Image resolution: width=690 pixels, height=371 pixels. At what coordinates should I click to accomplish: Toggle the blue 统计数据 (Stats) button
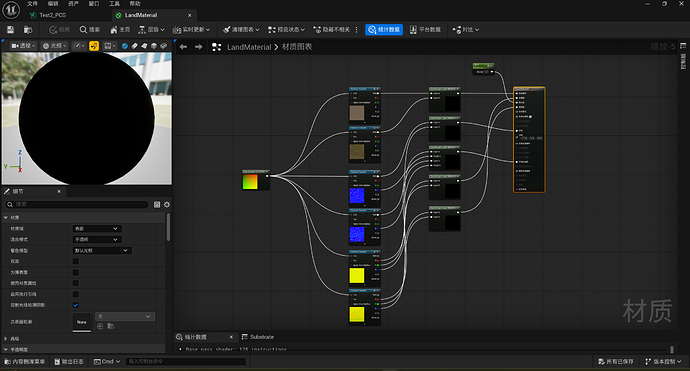384,29
